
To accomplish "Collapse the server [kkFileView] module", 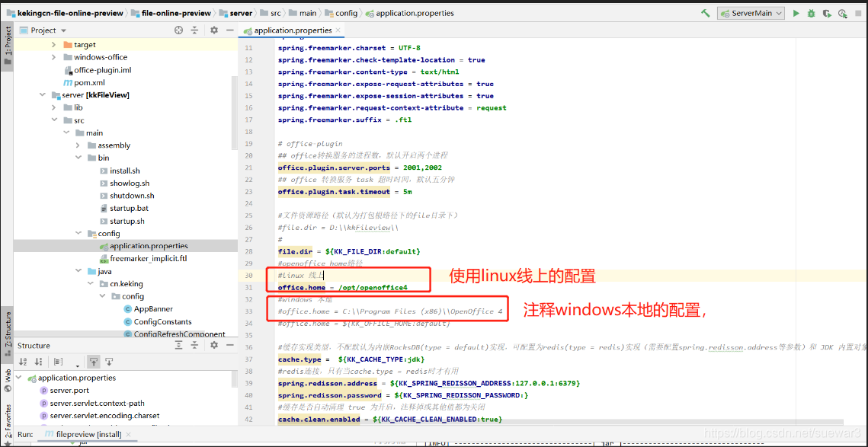I will [x=42, y=95].
